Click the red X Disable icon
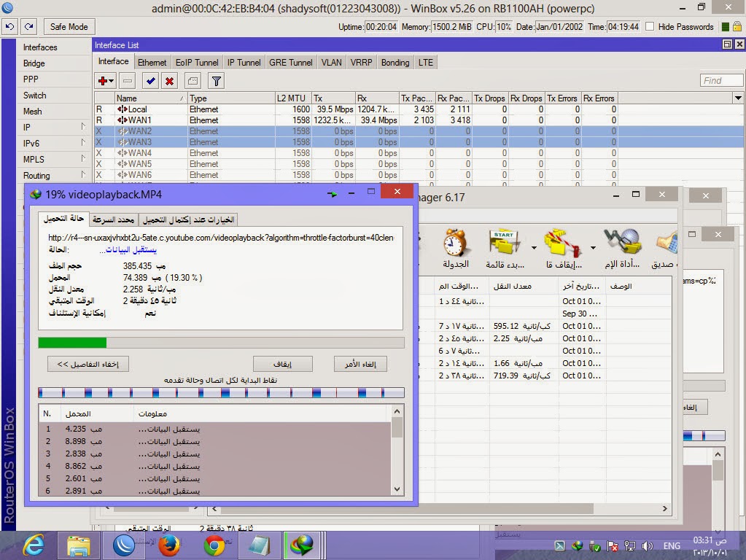The width and height of the screenshot is (746, 560). point(169,81)
